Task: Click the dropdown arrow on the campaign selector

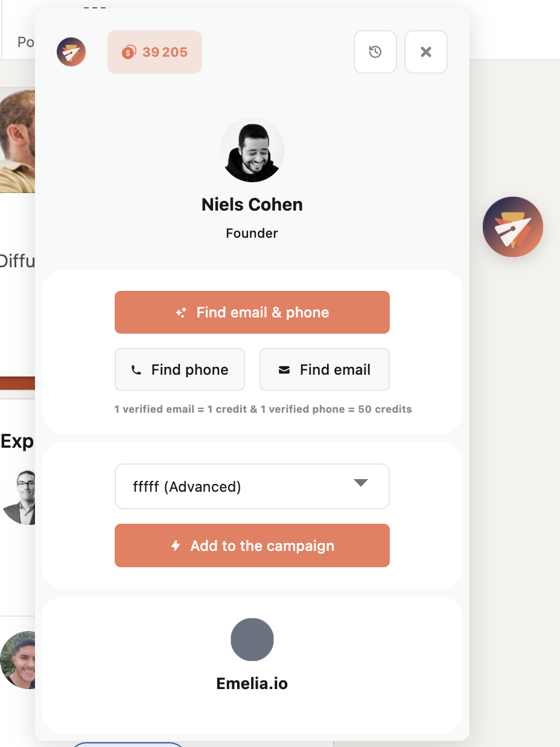Action: coord(360,483)
